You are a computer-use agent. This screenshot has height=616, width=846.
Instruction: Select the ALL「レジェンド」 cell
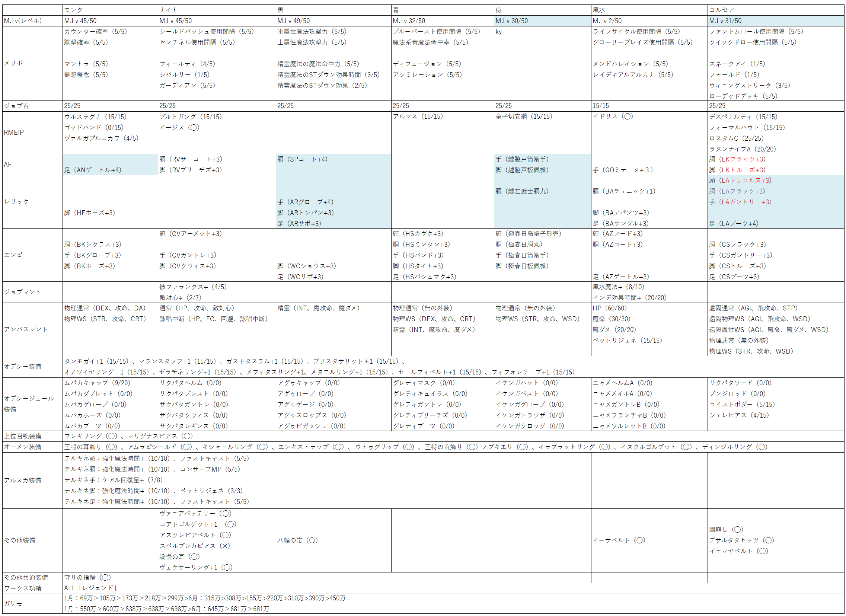tap(91, 588)
